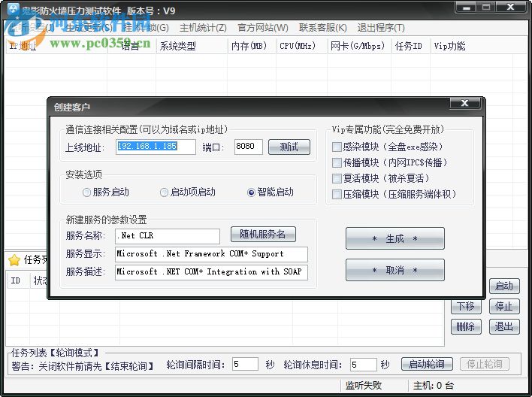Image resolution: width=532 pixels, height=397 pixels.
Task: Tick the 压缩模块 checkbox
Action: point(337,195)
